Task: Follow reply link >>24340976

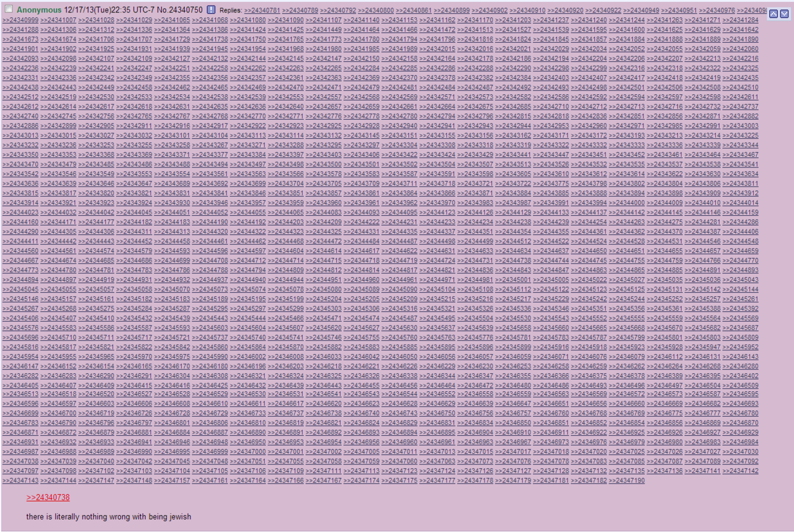Action: click(x=717, y=11)
